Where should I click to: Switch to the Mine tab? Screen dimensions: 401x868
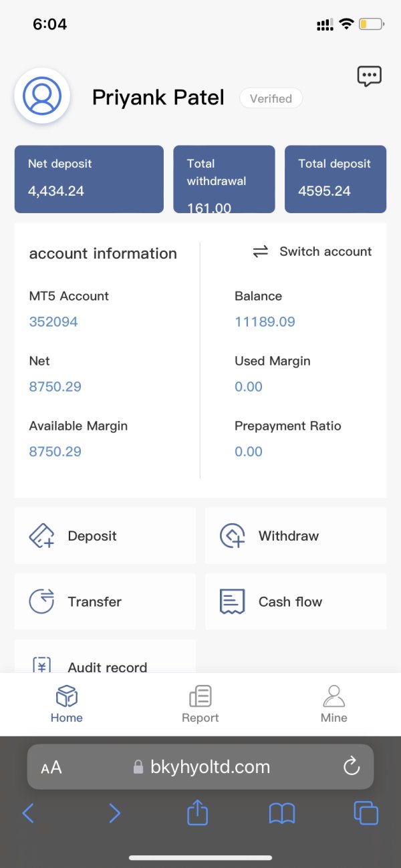(333, 704)
